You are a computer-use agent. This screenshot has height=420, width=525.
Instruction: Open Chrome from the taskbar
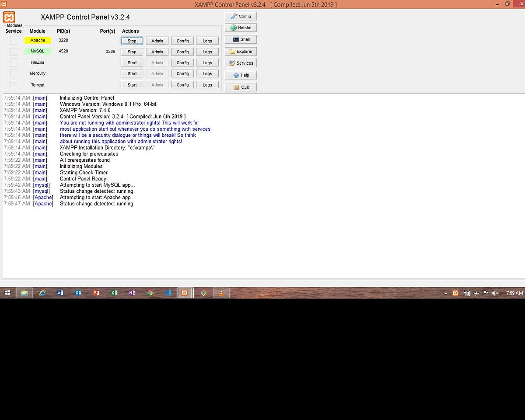(150, 293)
